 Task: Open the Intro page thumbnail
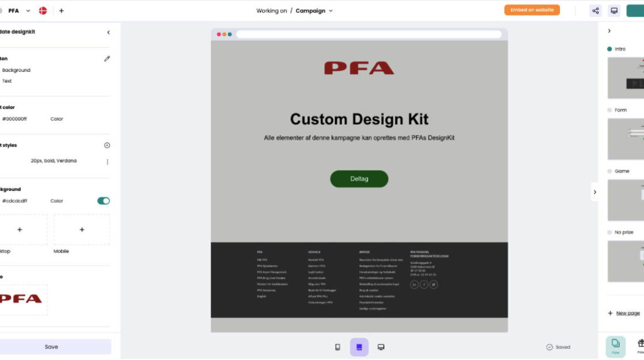click(626, 78)
